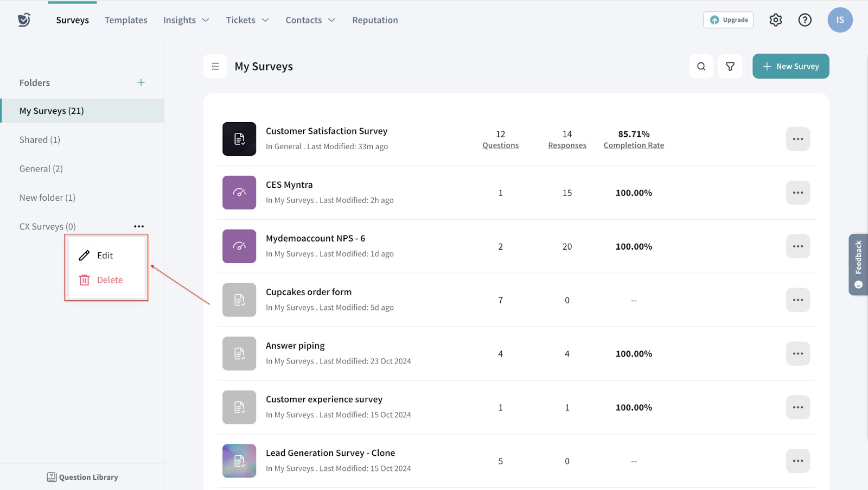Click the search magnifier icon
This screenshot has width=868, height=490.
(x=701, y=66)
